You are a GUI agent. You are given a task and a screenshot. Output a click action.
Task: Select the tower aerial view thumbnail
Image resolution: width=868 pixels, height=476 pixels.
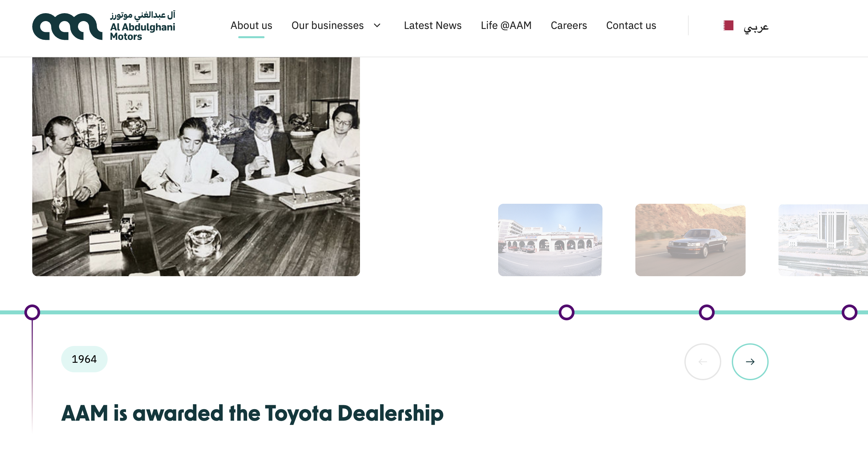[823, 240]
